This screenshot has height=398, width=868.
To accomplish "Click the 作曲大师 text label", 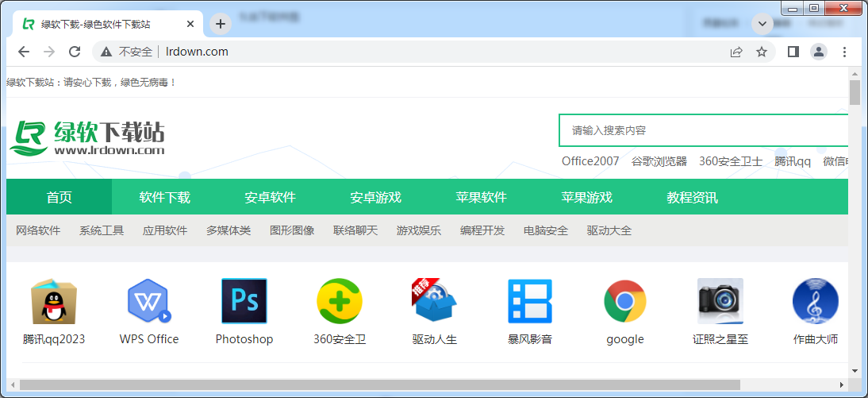I will [x=816, y=339].
